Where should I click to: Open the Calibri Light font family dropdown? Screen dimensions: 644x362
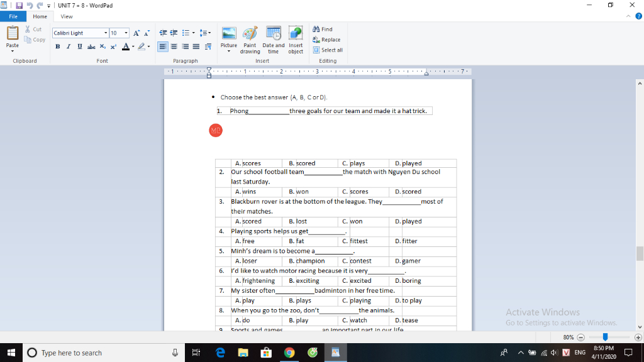click(106, 33)
